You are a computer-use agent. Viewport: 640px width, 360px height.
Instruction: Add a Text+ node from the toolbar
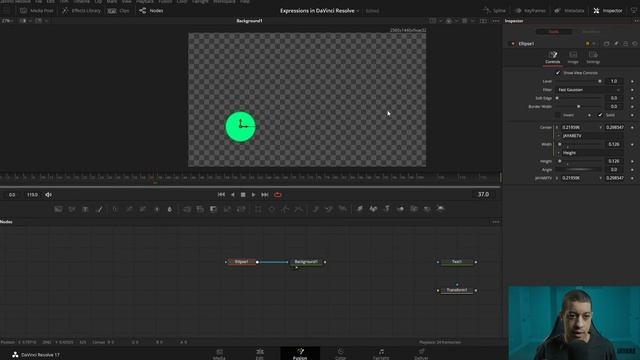point(85,209)
